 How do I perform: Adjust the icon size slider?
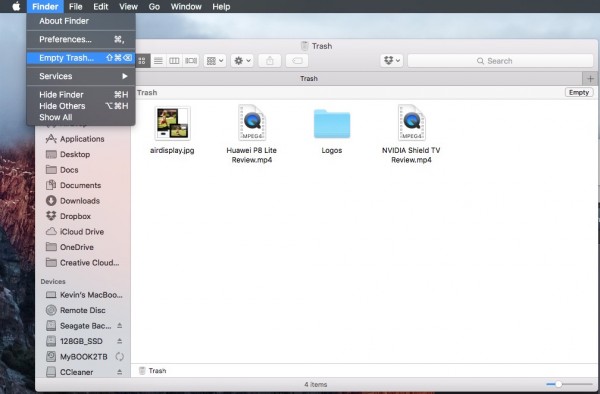click(x=569, y=384)
